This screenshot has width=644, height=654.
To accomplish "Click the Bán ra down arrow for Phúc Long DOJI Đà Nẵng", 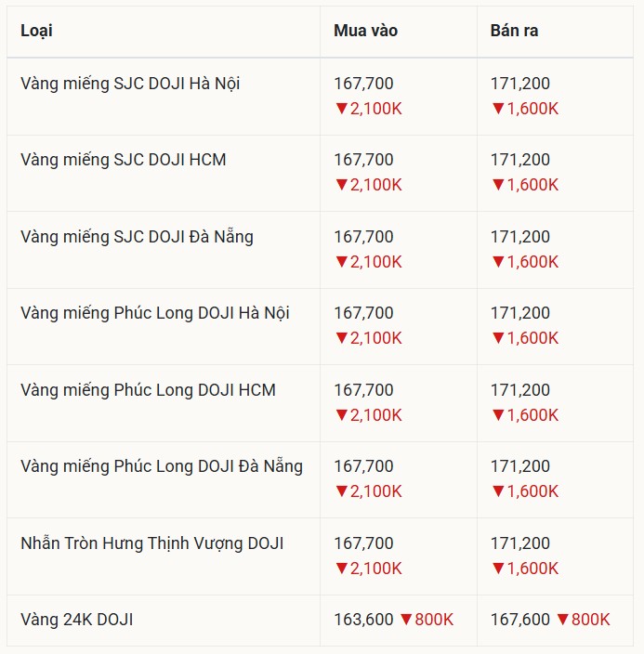I will [497, 492].
